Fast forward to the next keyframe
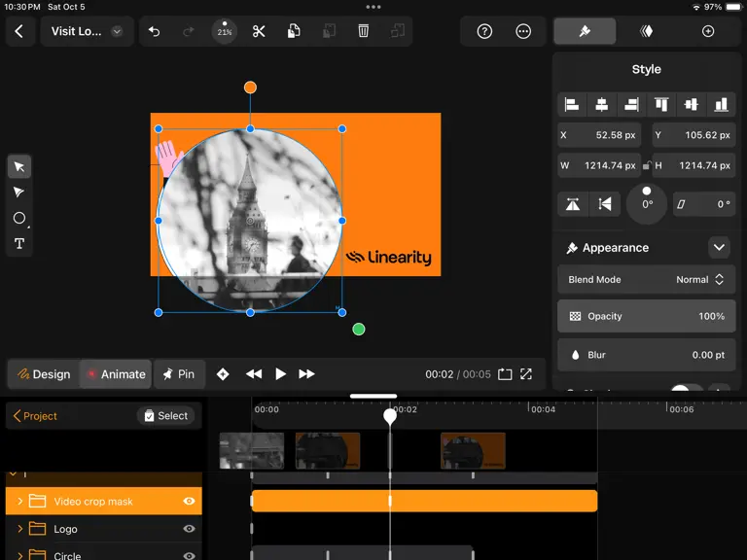The image size is (747, 560). 306,374
